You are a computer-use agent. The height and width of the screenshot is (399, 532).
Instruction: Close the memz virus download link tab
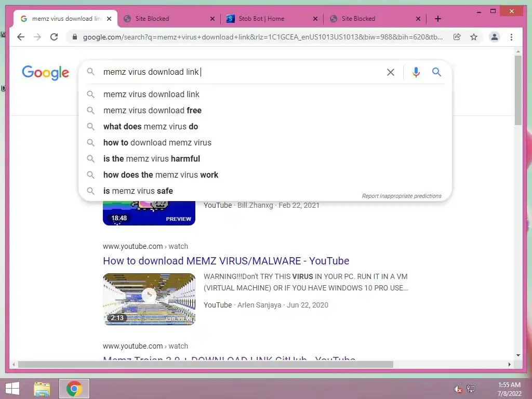pyautogui.click(x=109, y=19)
